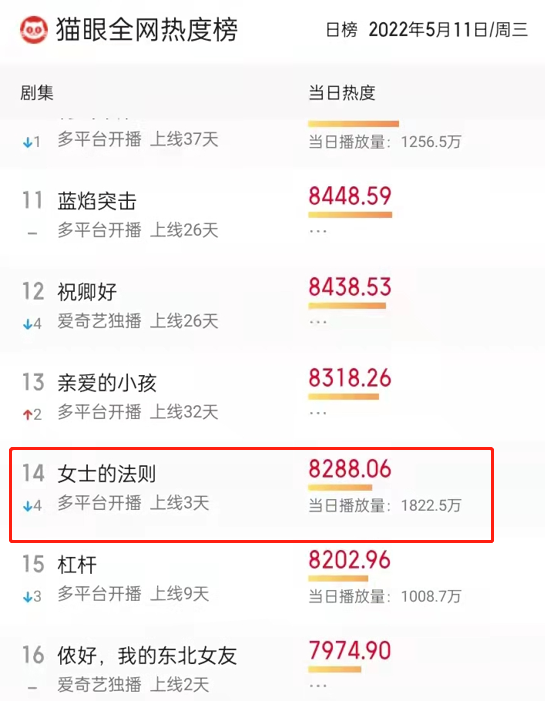Click the down arrow under rank 15 杠杆

click(x=28, y=597)
